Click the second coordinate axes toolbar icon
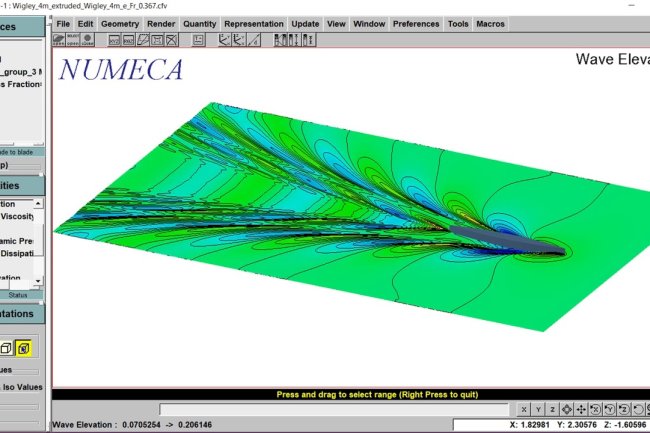Viewport: 650px width, 433px height. [239, 40]
